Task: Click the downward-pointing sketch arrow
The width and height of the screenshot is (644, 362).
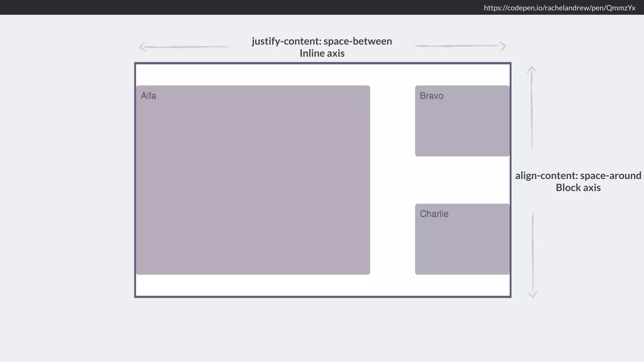Action: (532, 255)
